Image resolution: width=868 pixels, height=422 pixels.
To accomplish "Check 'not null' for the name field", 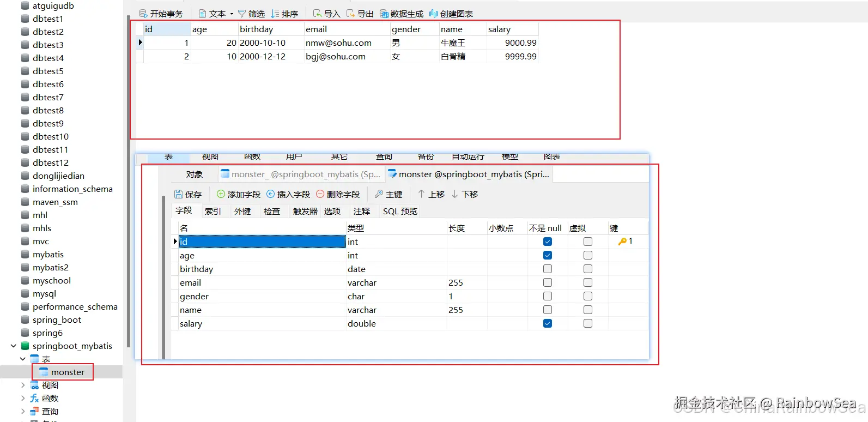I will pyautogui.click(x=548, y=310).
